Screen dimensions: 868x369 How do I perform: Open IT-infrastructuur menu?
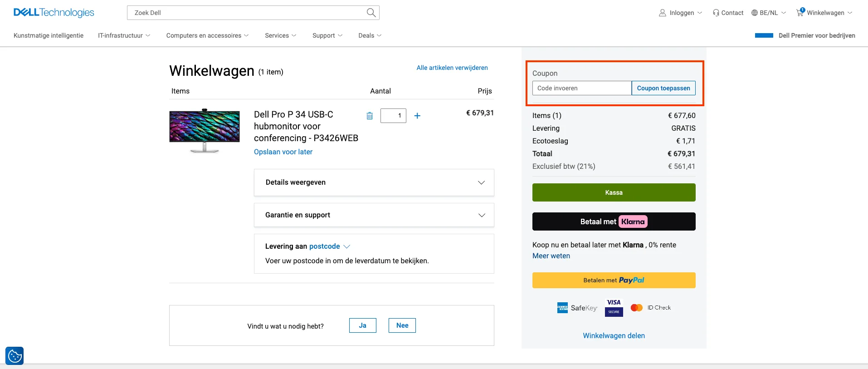pos(124,35)
